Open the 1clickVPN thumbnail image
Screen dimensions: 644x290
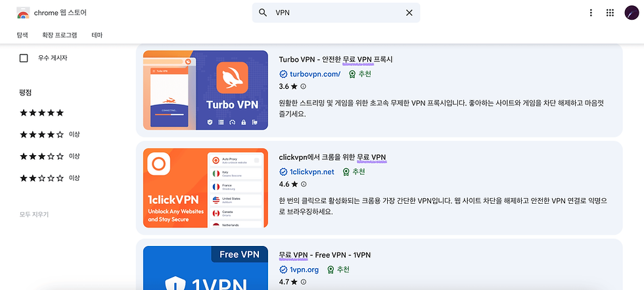tap(205, 187)
